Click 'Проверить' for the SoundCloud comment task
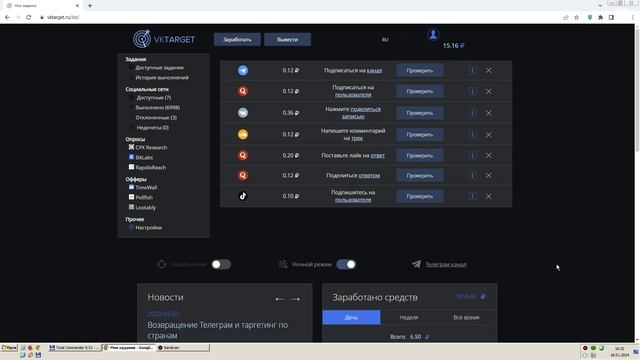 420,134
